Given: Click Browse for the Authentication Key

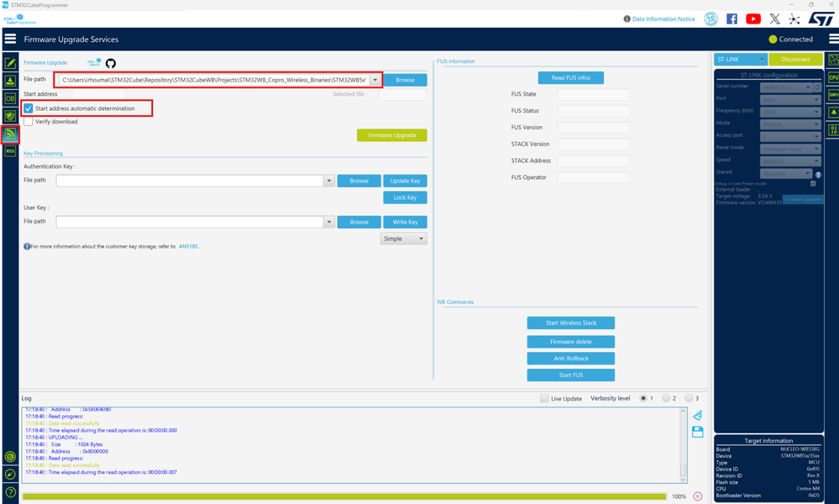Looking at the screenshot, I should (x=359, y=181).
